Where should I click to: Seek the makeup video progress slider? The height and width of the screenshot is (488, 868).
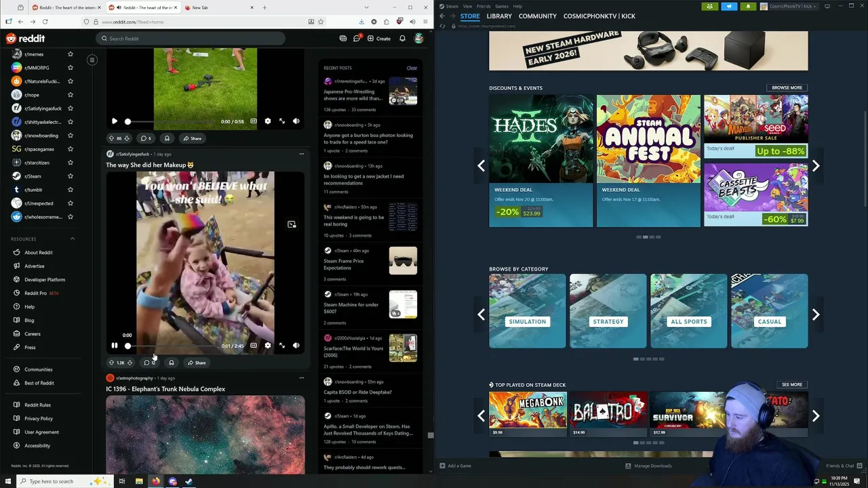click(172, 346)
